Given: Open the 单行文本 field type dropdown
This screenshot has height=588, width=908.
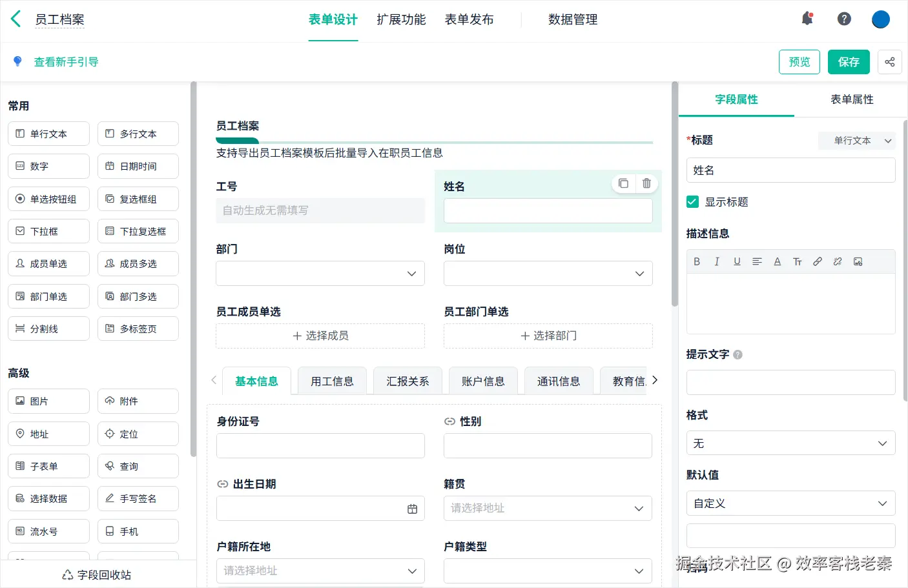Looking at the screenshot, I should [856, 140].
